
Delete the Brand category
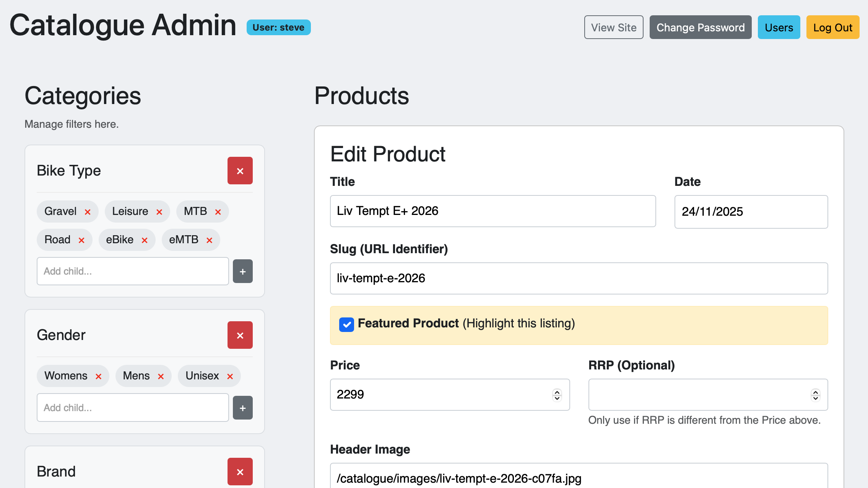pos(240,471)
